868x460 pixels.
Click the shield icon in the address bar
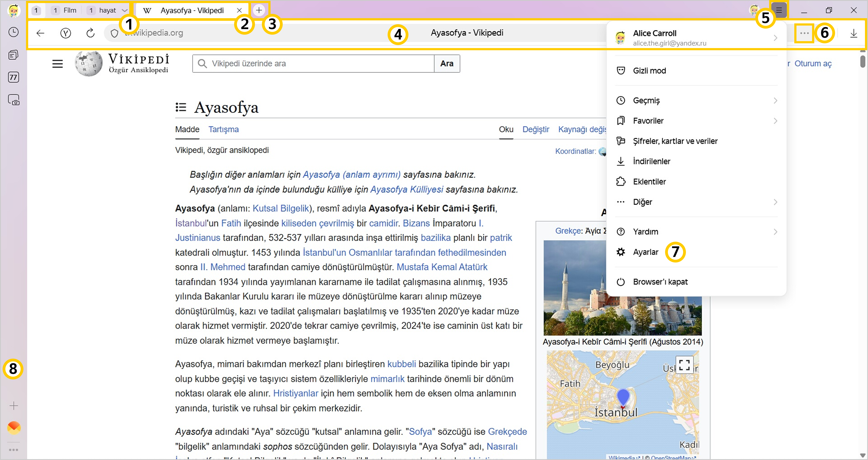(x=114, y=33)
